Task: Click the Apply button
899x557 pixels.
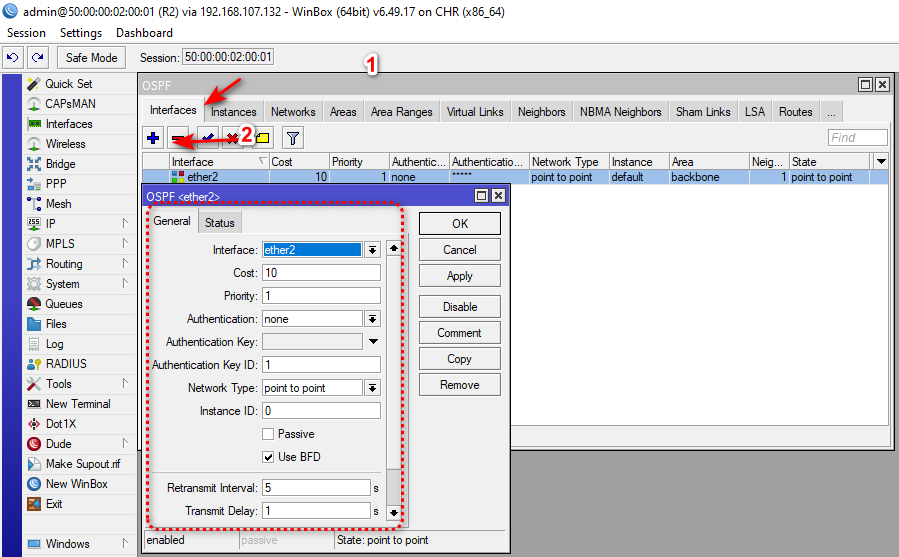Action: 459,276
